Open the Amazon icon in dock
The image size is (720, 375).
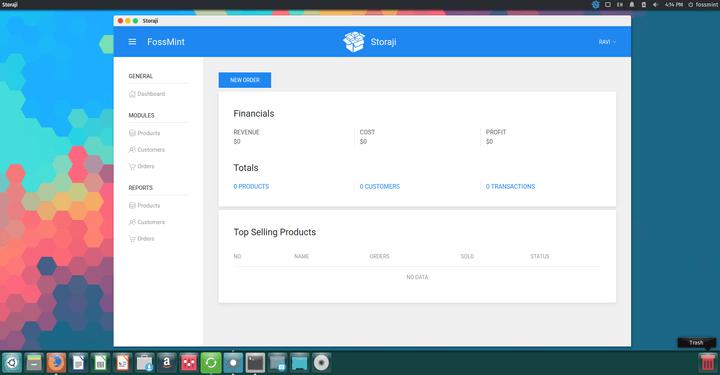[x=167, y=363]
